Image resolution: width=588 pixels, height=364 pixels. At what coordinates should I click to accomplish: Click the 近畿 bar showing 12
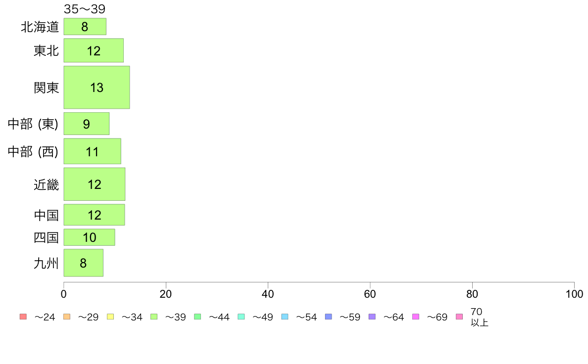click(x=95, y=184)
